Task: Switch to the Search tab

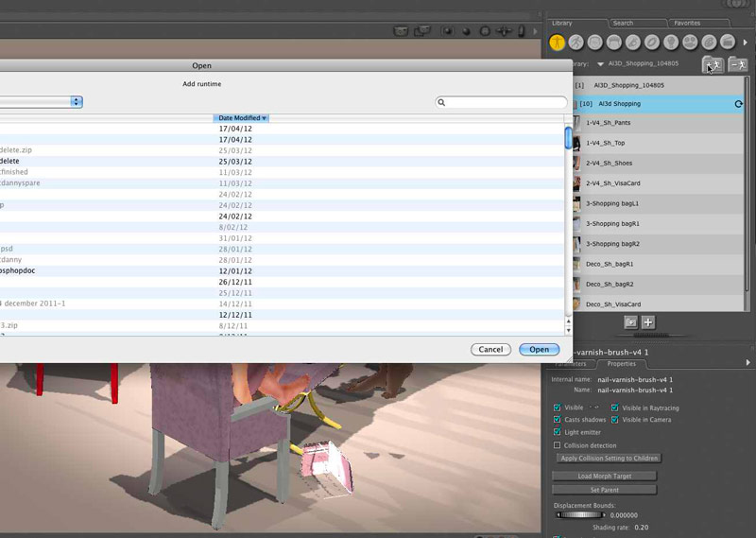Action: (623, 23)
